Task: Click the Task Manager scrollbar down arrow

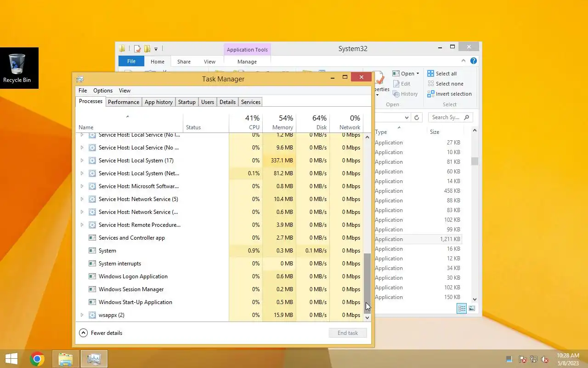Action: point(367,318)
